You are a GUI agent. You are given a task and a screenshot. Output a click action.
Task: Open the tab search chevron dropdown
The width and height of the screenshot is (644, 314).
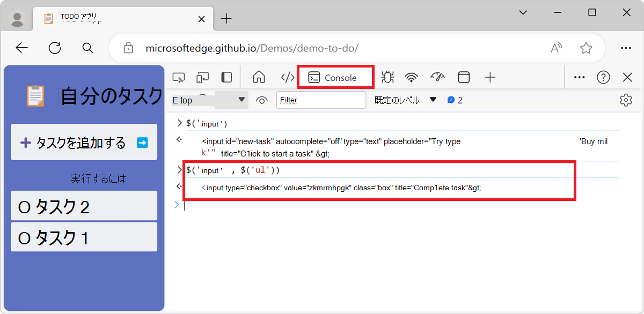point(523,12)
